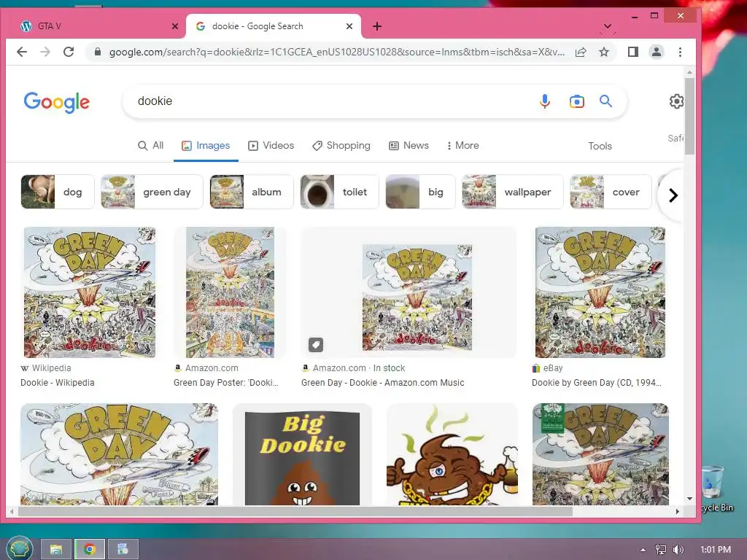Open the Green Day Poster image
This screenshot has height=560, width=747.
click(230, 292)
